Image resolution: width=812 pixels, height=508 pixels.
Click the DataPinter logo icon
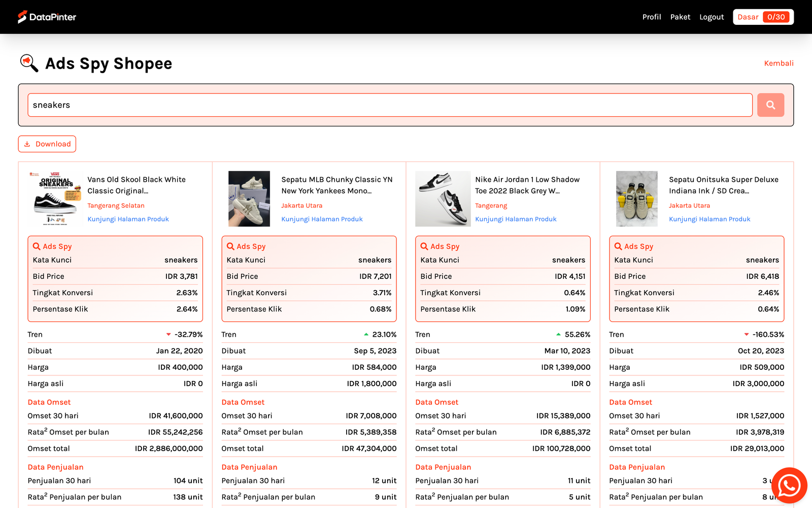21,16
